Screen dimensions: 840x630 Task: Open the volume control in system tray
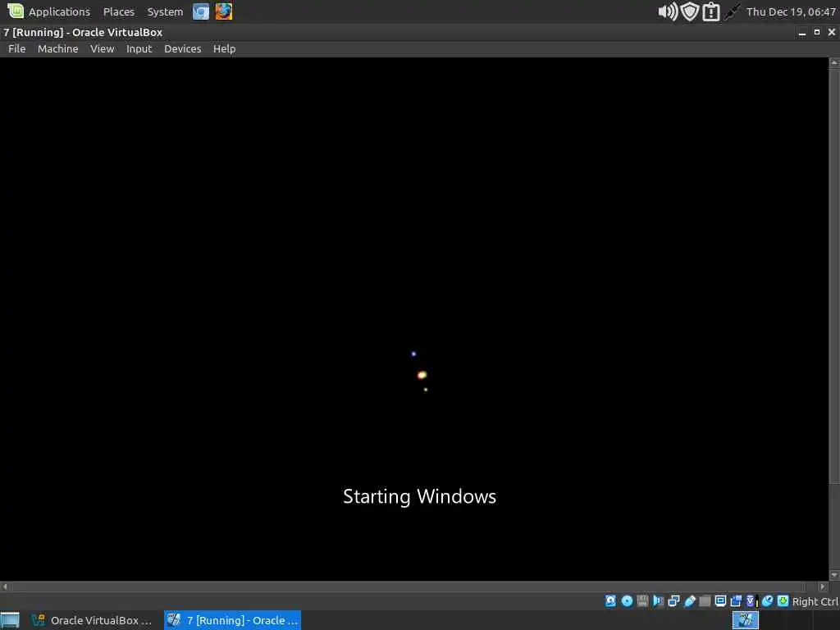[668, 11]
